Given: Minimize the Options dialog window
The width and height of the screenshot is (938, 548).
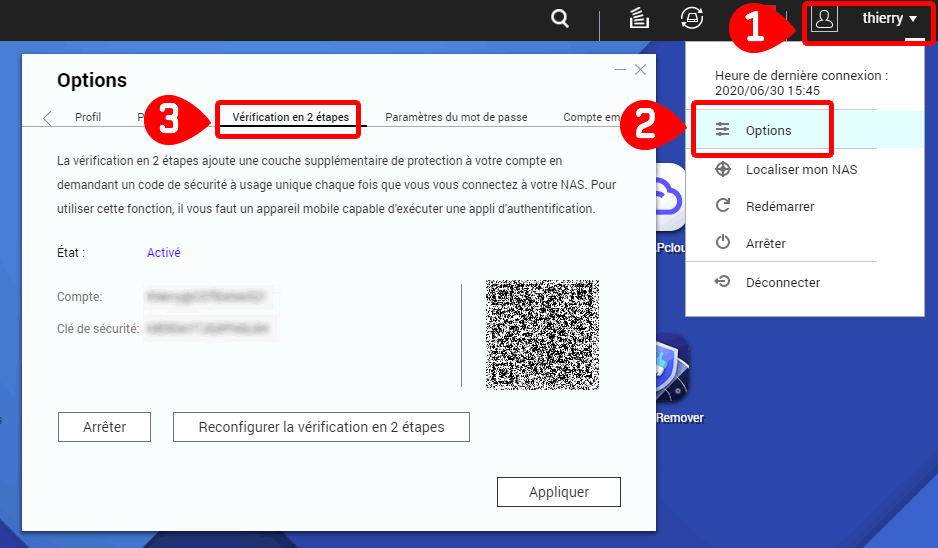Looking at the screenshot, I should coord(621,70).
